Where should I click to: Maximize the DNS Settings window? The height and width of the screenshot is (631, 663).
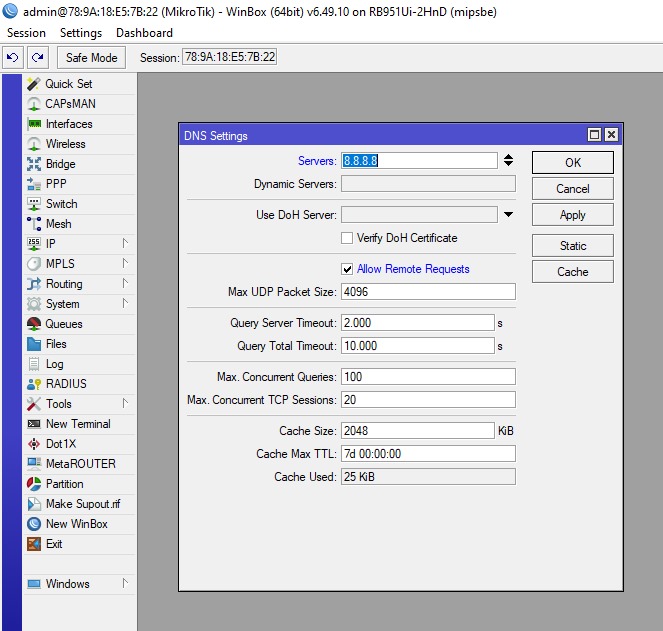point(594,135)
